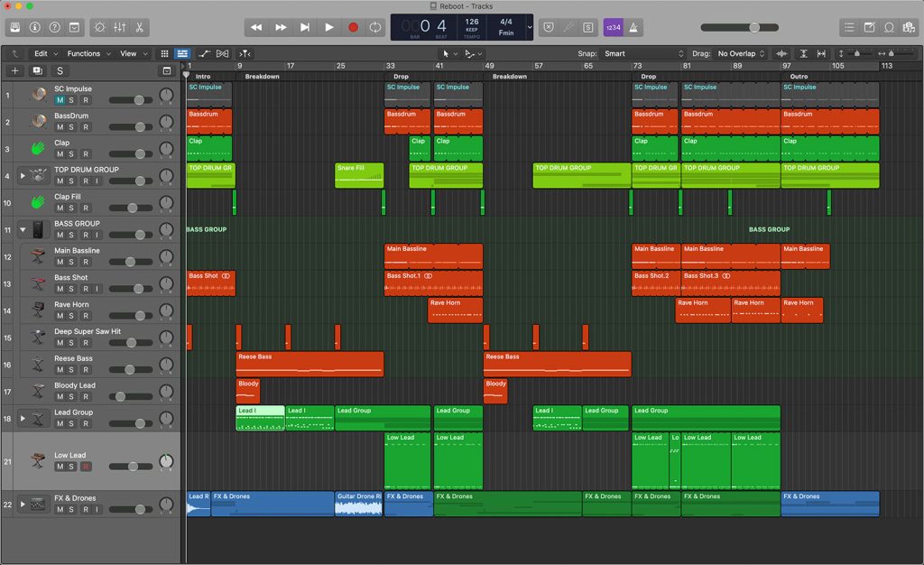Click the waveform zoom icon beside Drag menu
This screenshot has width=924, height=565.
[x=780, y=53]
